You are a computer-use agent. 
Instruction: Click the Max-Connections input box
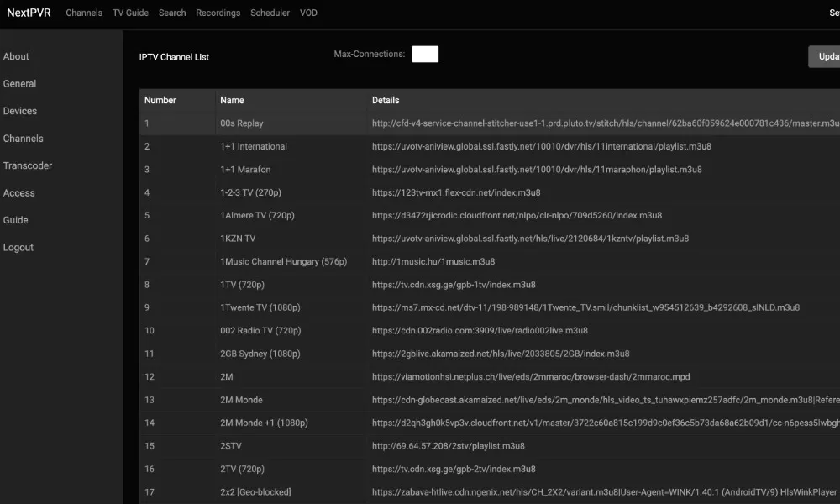(x=424, y=55)
